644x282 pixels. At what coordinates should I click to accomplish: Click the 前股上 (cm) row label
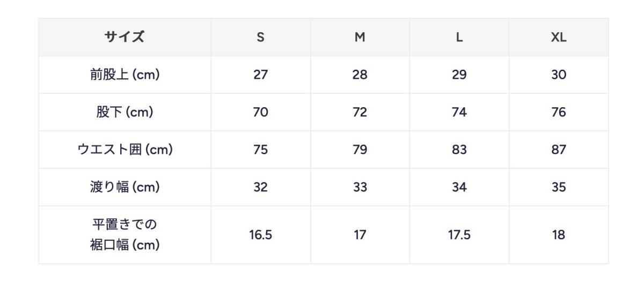[125, 75]
